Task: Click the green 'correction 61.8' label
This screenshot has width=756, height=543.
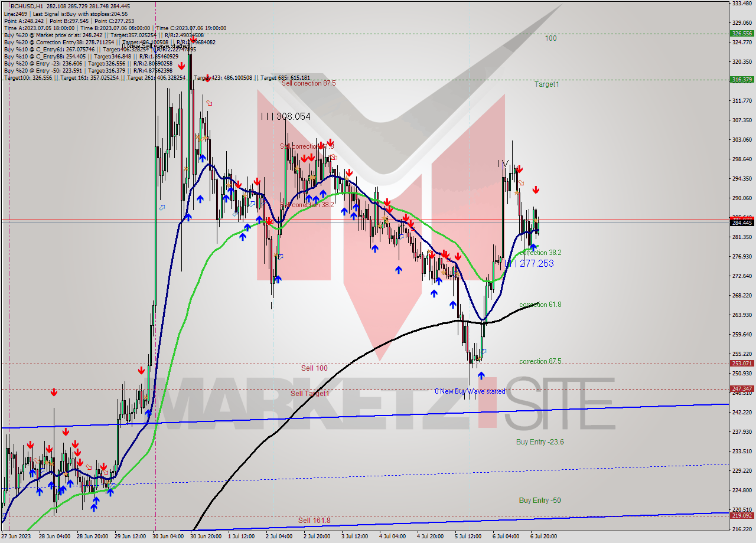Action: click(540, 305)
